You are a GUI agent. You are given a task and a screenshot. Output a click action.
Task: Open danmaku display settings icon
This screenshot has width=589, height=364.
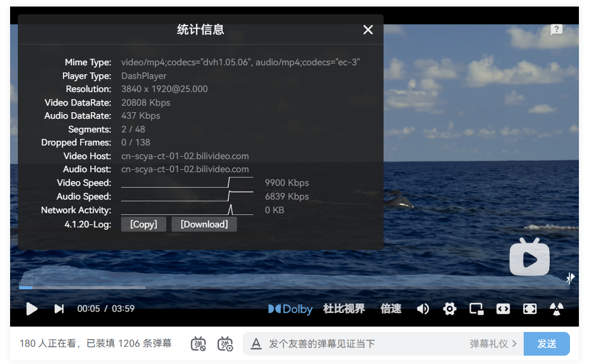coord(225,344)
